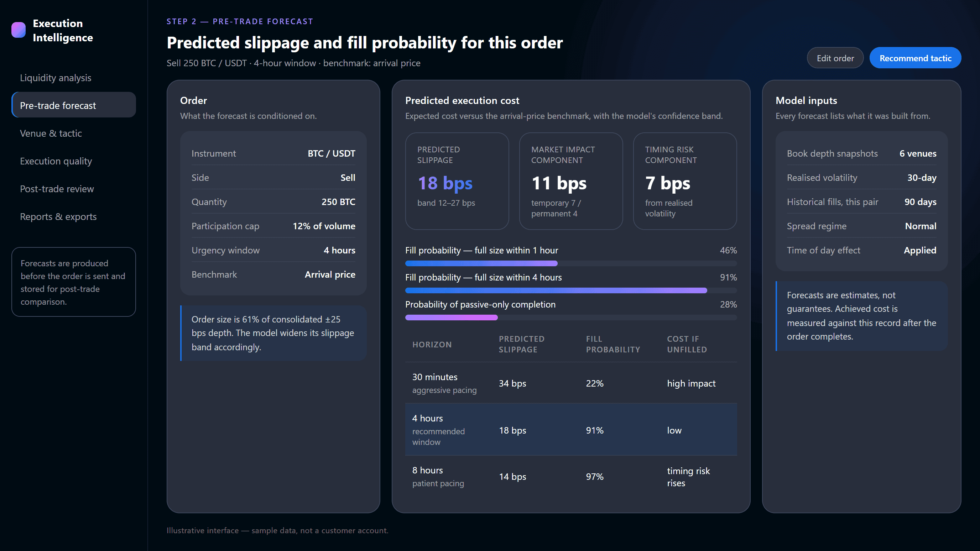Select the 8 hours patient pacing row
Viewport: 980px width, 551px height.
[571, 477]
